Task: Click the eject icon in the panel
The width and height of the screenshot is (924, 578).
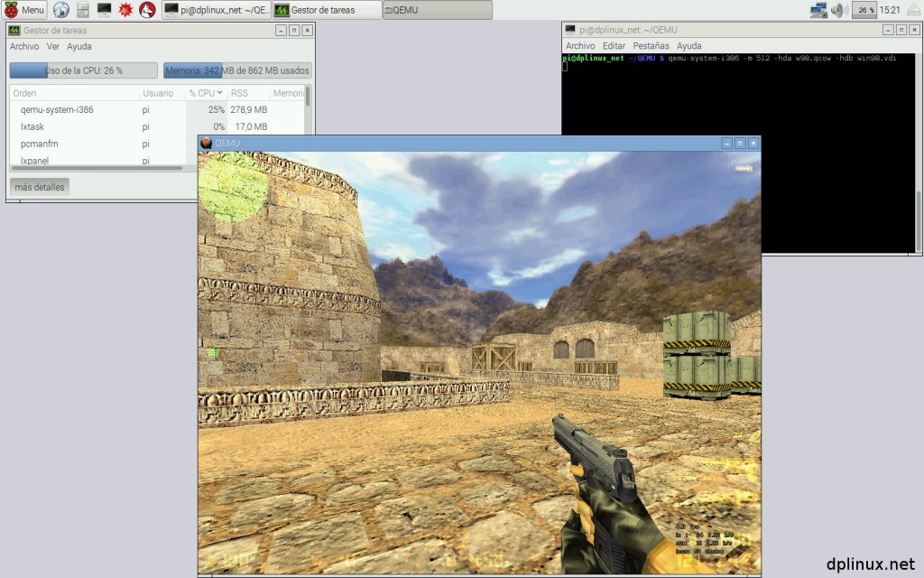Action: coord(914,10)
